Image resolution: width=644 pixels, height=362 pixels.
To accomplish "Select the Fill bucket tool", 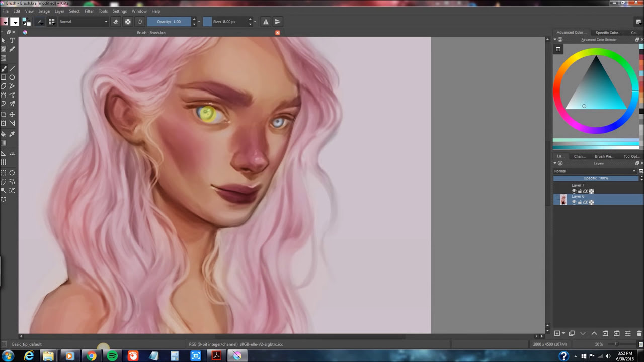I will click(x=4, y=134).
